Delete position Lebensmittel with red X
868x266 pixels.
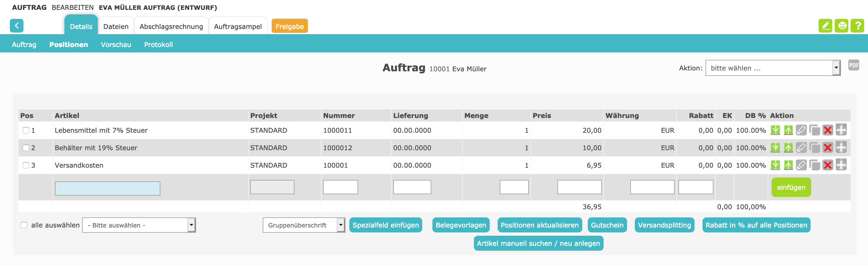[828, 130]
